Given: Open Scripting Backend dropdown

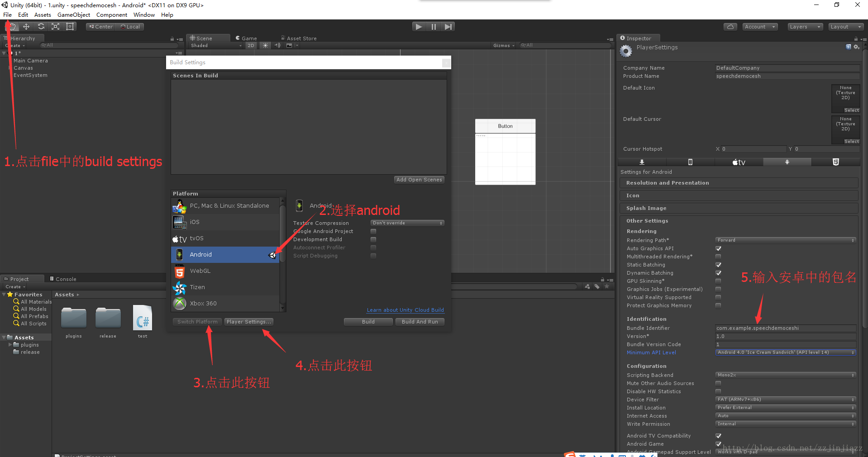Looking at the screenshot, I should tap(786, 375).
